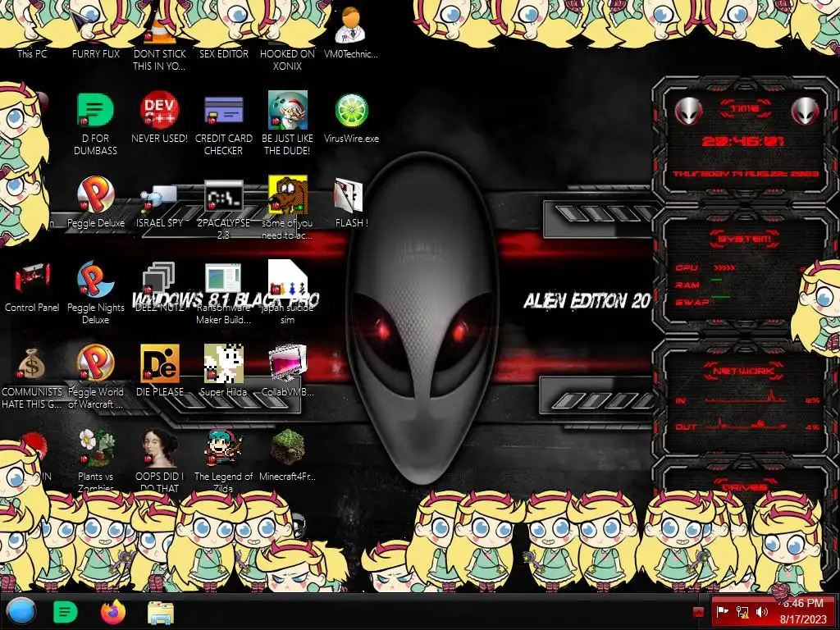
Task: Click the DRIVES gadget header
Action: tap(744, 487)
